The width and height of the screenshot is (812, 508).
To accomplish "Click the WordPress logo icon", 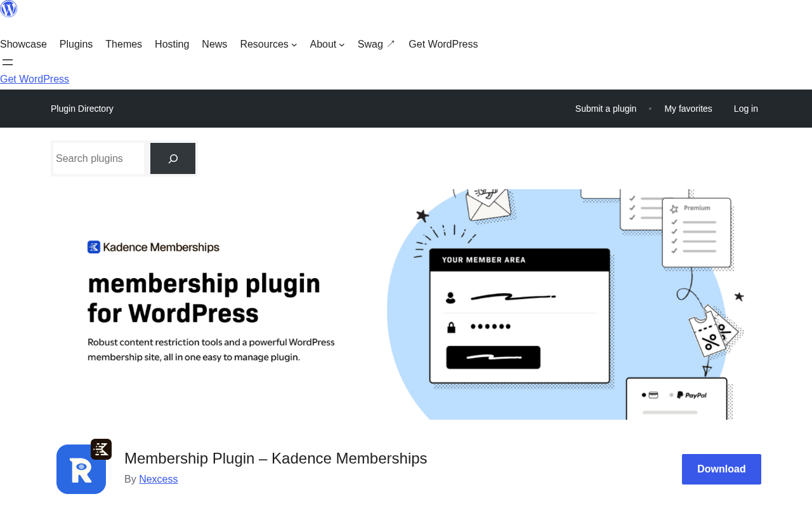I will click(x=8, y=8).
